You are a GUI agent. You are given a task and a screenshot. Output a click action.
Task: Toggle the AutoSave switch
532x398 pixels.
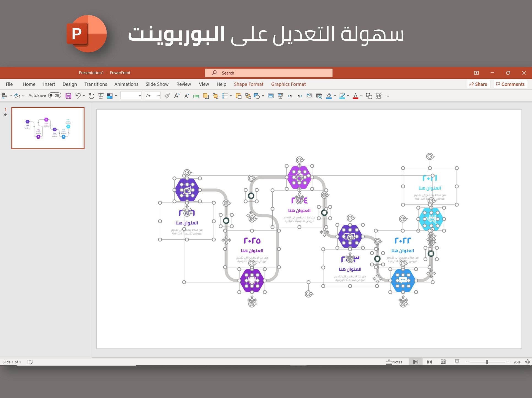55,95
